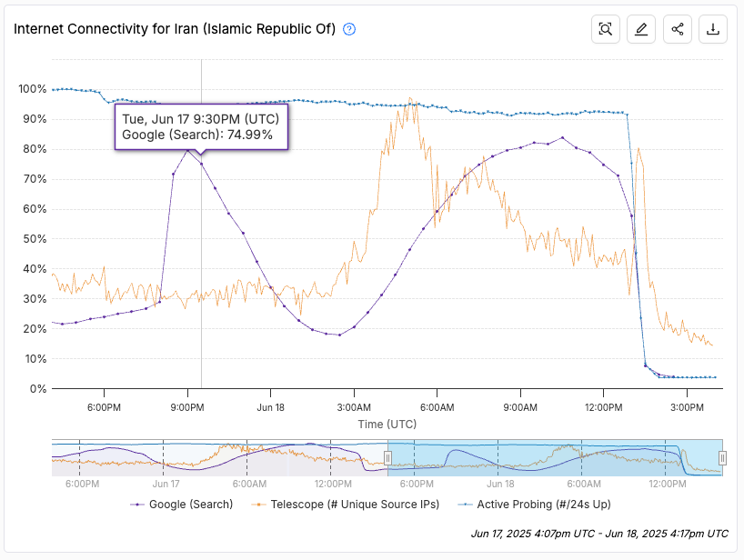The image size is (744, 560).
Task: Click the 100% label on the y-axis
Action: pyautogui.click(x=32, y=90)
